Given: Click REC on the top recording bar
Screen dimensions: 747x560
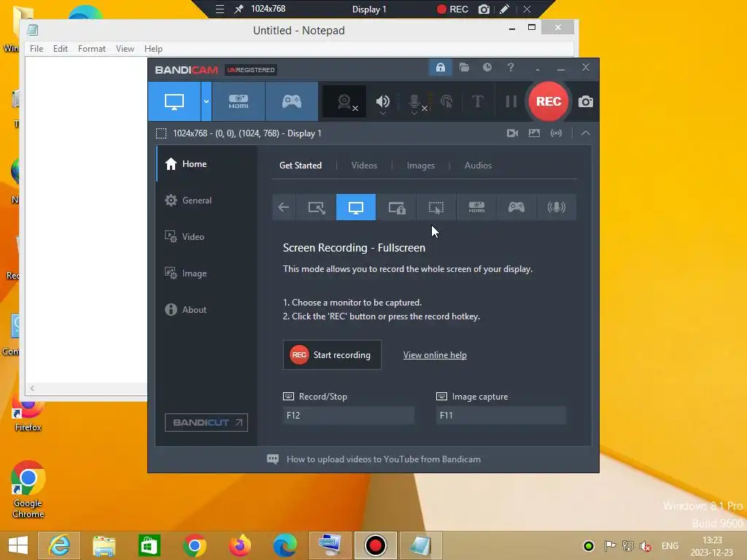Looking at the screenshot, I should (x=452, y=9).
